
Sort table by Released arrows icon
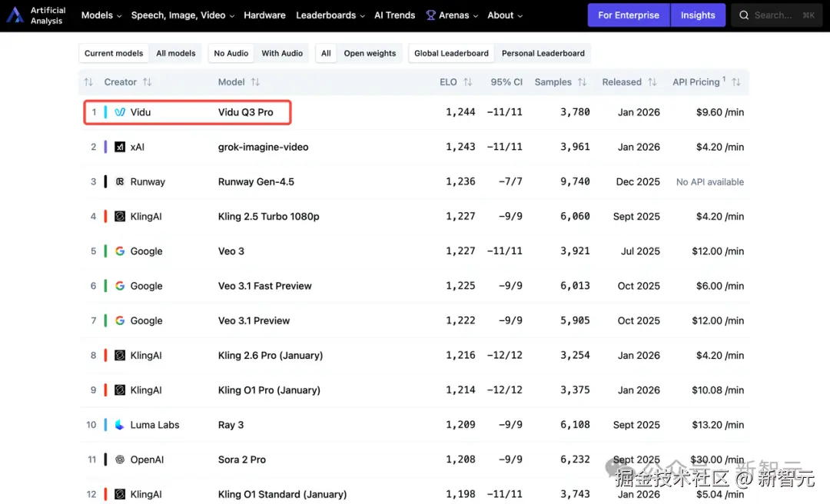[x=652, y=82]
